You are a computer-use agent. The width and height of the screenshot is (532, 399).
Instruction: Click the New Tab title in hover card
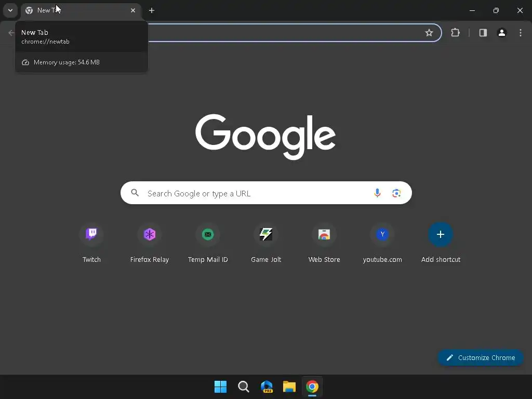35,33
